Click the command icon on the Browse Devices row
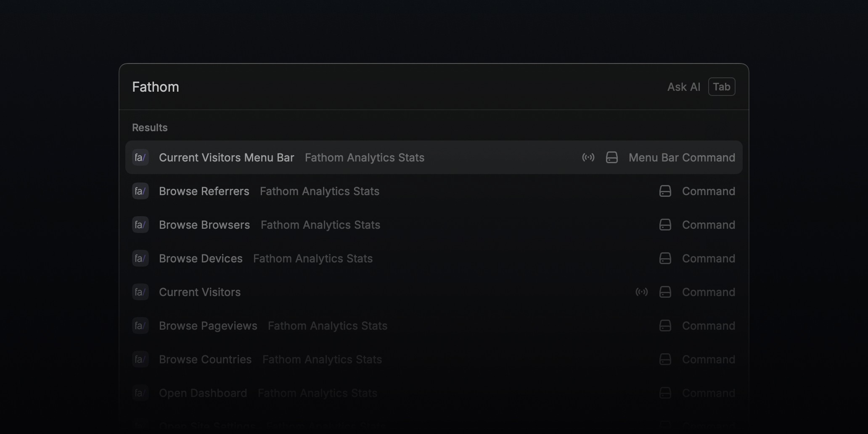Screen dimensions: 868x434 (x=665, y=258)
